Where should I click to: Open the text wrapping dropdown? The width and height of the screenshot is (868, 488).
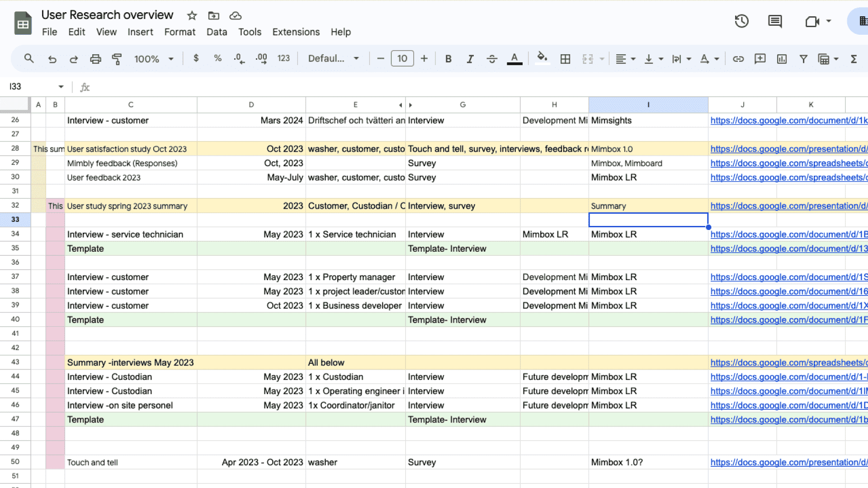[682, 59]
